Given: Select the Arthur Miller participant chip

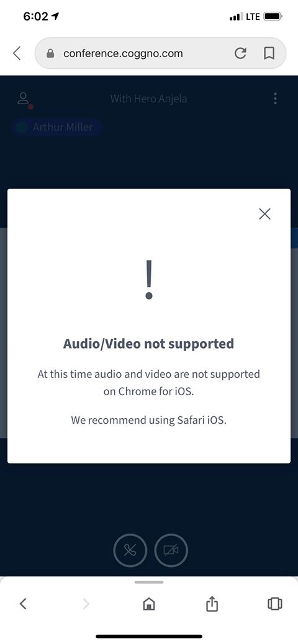Looking at the screenshot, I should (x=56, y=127).
